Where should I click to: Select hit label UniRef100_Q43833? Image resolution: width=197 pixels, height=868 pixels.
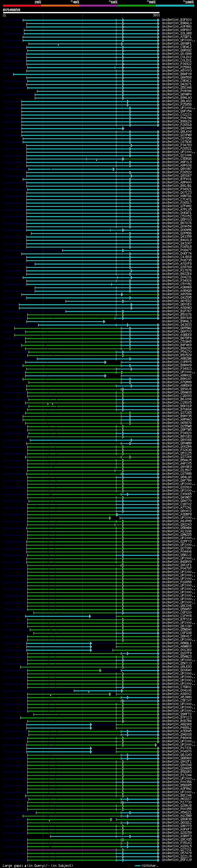[x=177, y=325]
